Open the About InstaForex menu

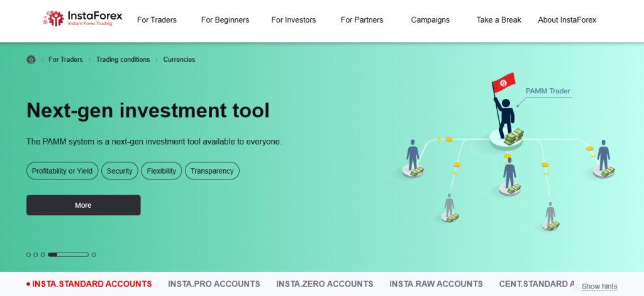click(x=567, y=20)
